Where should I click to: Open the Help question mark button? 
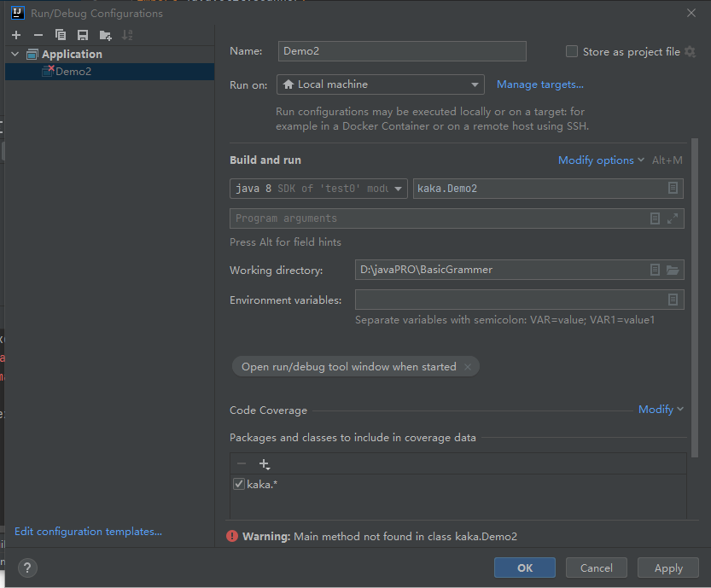27,568
